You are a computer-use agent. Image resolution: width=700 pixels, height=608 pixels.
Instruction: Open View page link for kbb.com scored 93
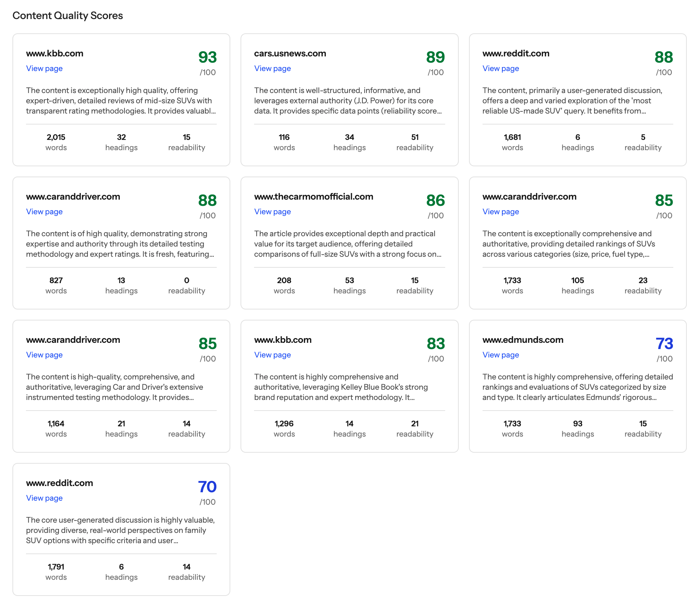pos(44,68)
